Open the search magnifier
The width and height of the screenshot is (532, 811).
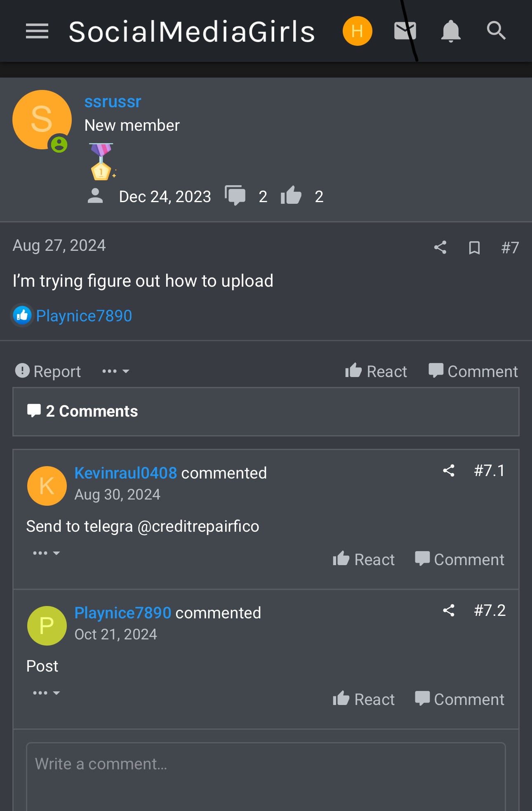point(496,31)
